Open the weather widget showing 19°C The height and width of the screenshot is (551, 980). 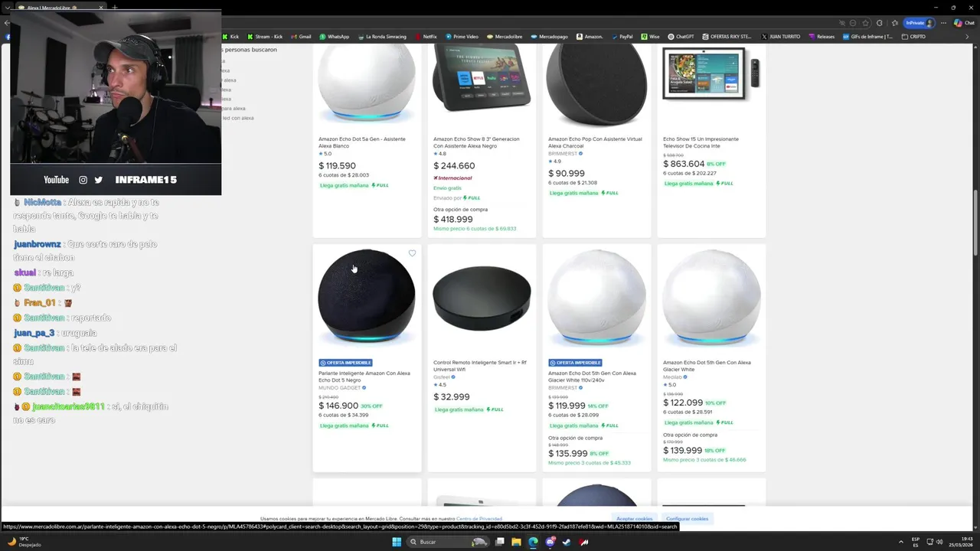pos(24,542)
